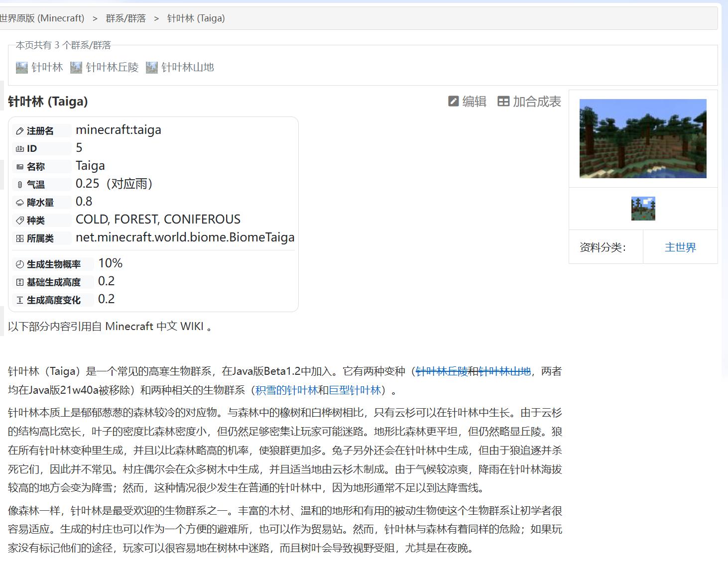Click the 名称 row icon

point(20,167)
